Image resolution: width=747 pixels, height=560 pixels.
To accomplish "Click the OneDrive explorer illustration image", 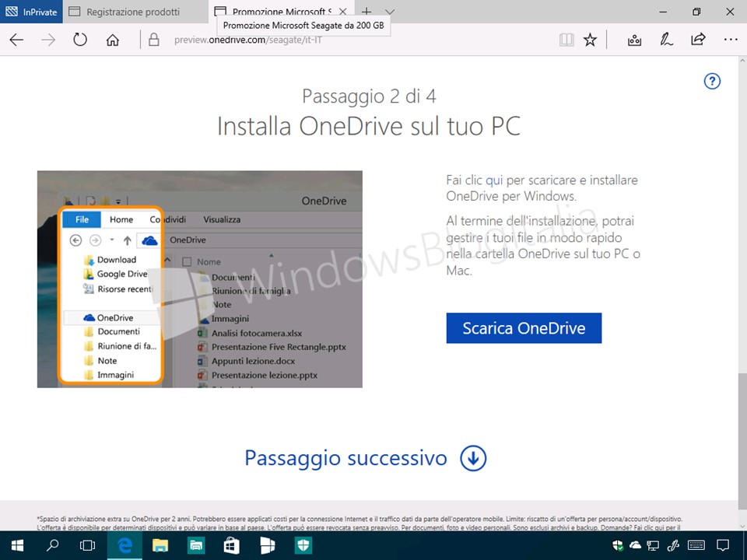I will 200,279.
